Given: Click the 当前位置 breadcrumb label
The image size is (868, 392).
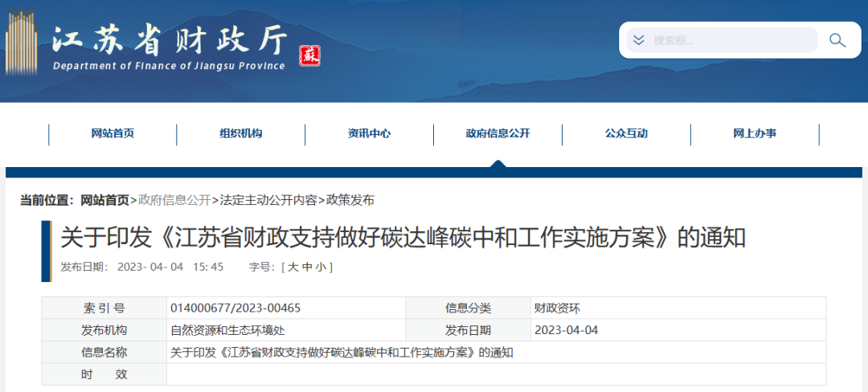Looking at the screenshot, I should click(x=47, y=200).
